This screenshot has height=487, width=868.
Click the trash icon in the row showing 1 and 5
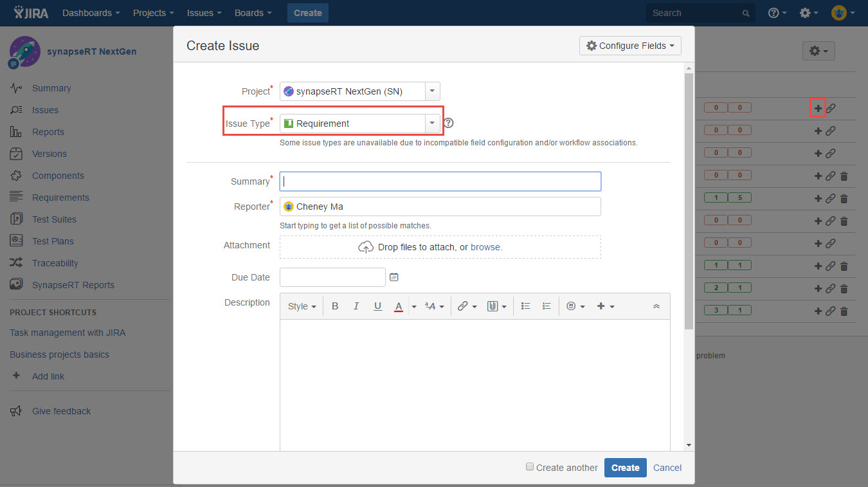(844, 198)
